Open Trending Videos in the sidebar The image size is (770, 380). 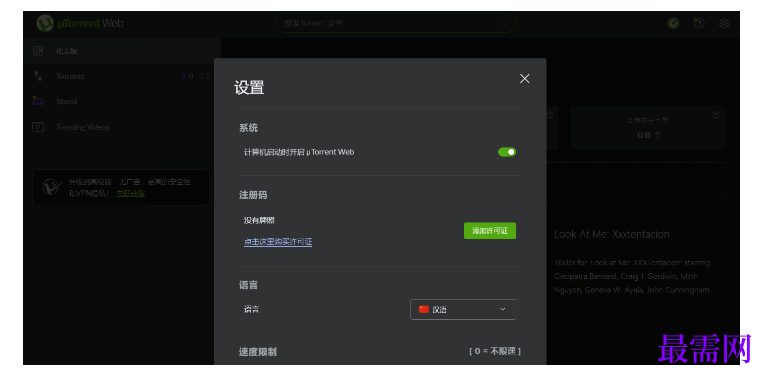coord(122,127)
